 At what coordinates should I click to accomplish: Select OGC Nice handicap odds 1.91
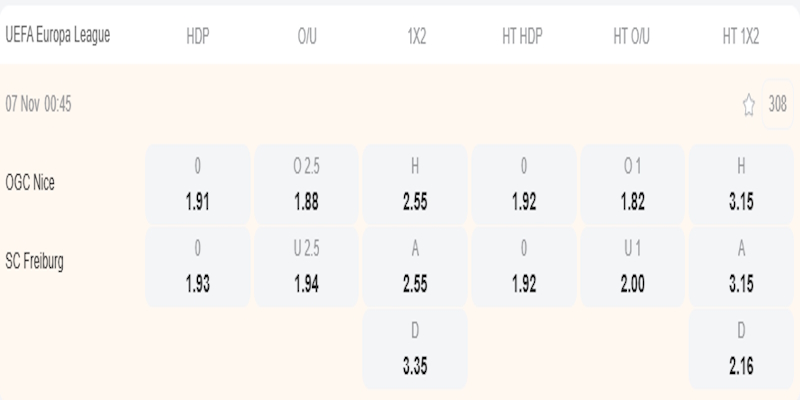pos(198,184)
